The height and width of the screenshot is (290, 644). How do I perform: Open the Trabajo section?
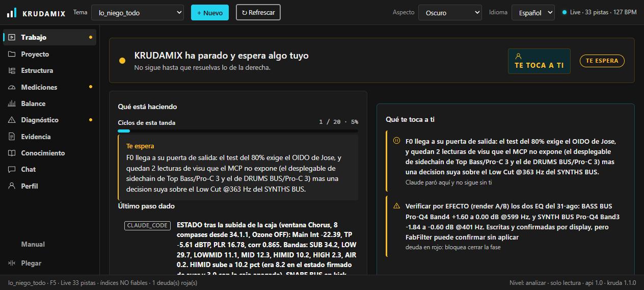tap(49, 37)
